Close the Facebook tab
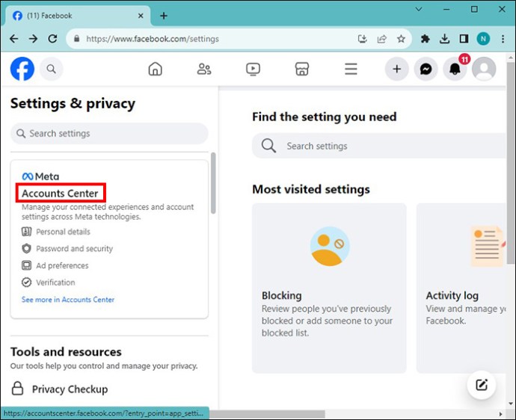This screenshot has height=420, width=516. [141, 16]
